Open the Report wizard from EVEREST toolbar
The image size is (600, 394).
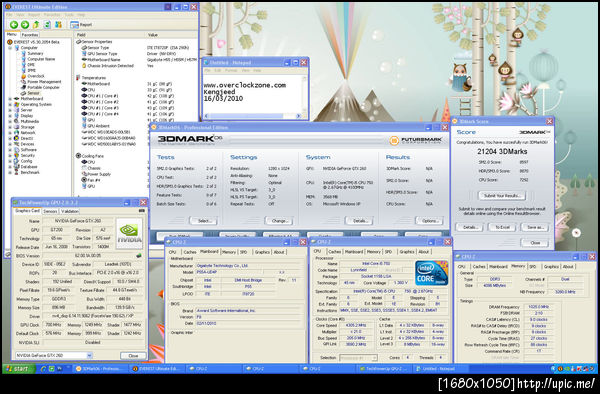coord(81,24)
